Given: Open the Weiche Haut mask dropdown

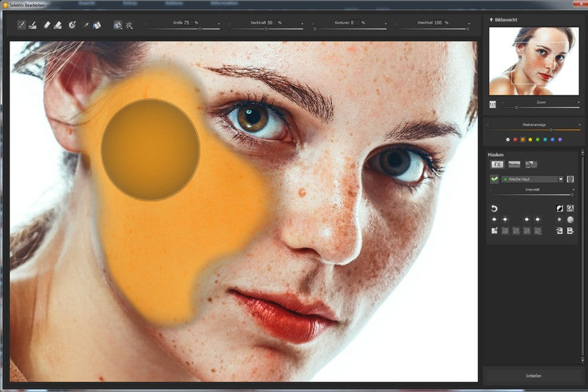Looking at the screenshot, I should tap(560, 179).
